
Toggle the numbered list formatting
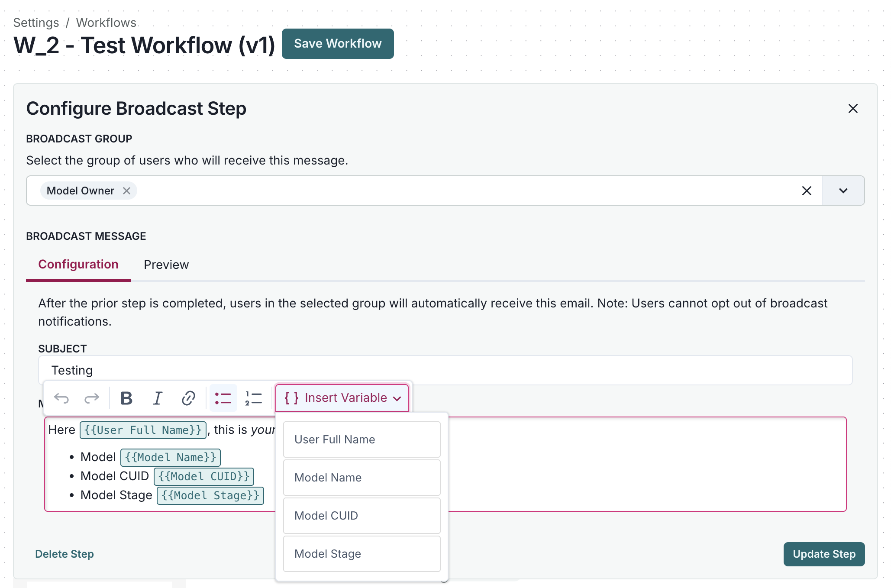coord(253,398)
